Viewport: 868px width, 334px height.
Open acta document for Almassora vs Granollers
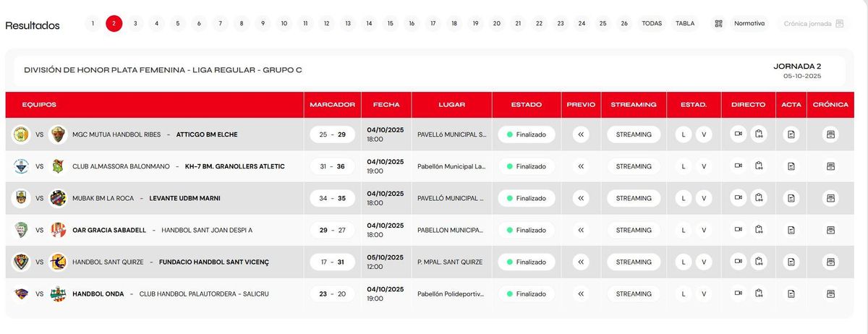[791, 166]
